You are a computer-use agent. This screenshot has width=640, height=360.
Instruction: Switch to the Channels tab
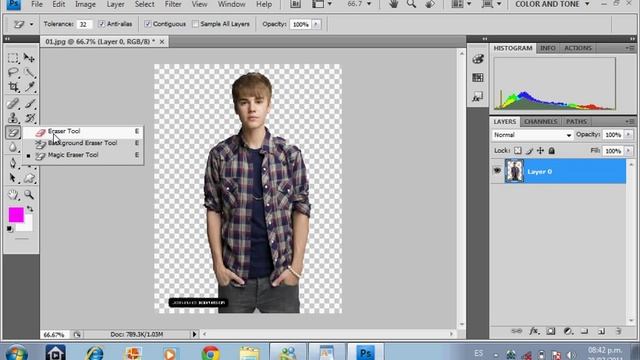[x=540, y=122]
